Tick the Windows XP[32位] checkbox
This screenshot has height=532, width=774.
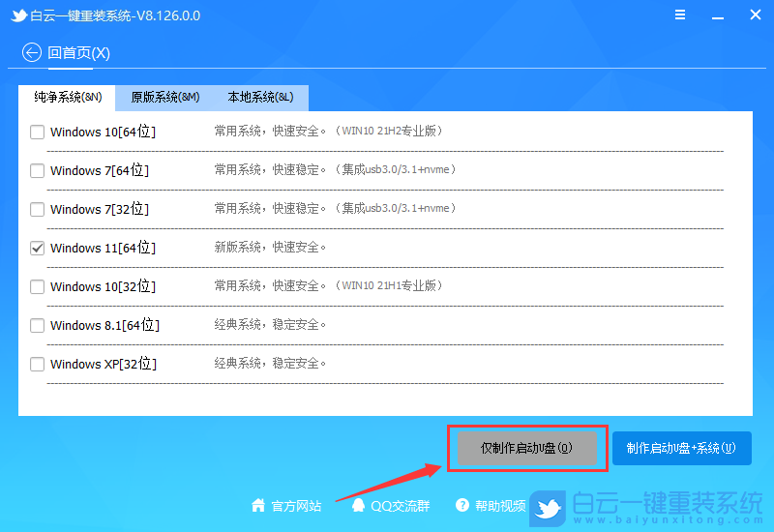point(38,364)
